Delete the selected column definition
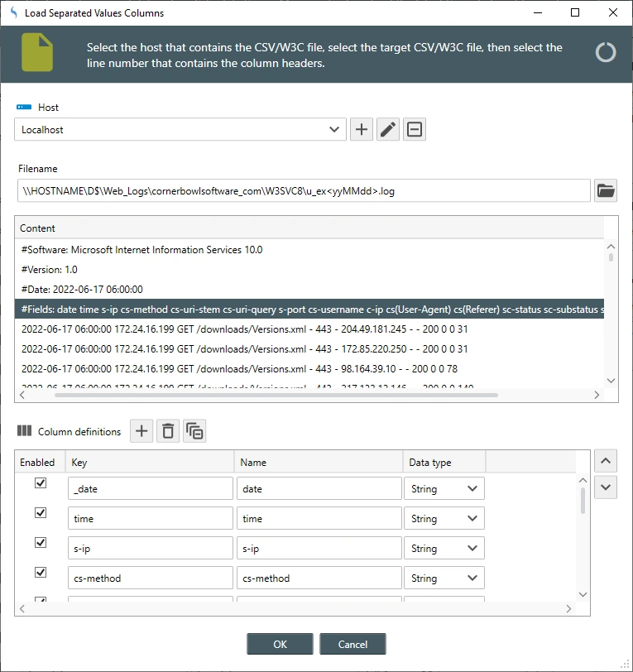 pos(168,431)
